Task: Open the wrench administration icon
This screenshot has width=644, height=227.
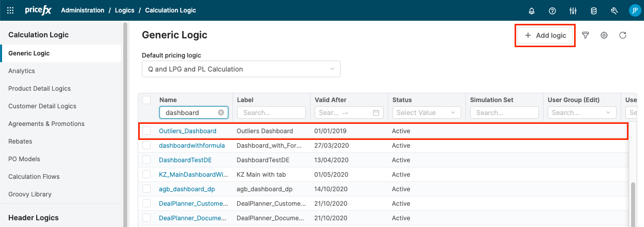Action: (614, 10)
